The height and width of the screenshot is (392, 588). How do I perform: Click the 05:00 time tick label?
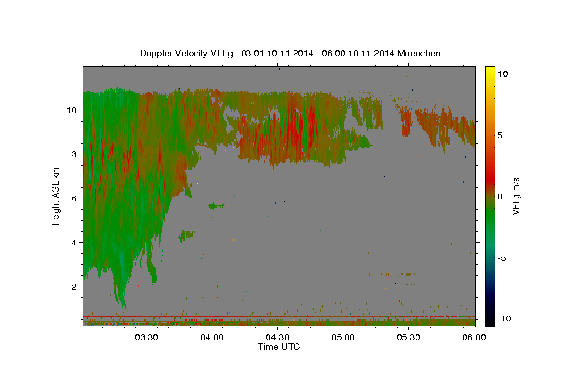click(343, 337)
